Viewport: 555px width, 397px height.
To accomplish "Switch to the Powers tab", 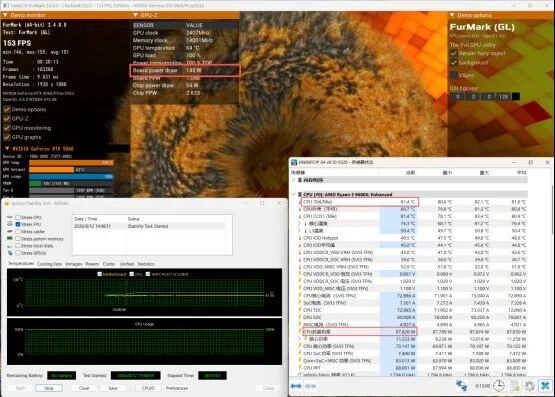I will coord(92,264).
